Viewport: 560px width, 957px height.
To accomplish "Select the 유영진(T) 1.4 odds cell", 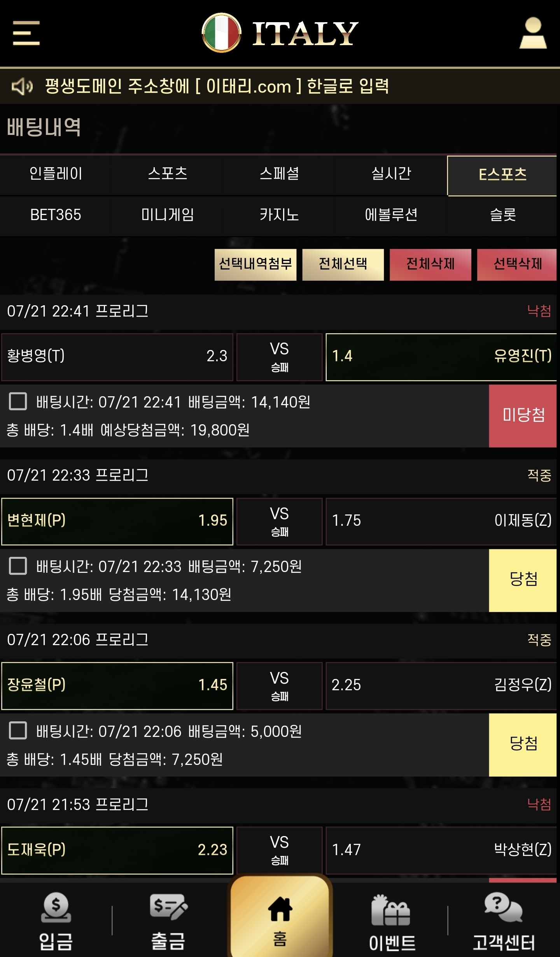I will [441, 357].
